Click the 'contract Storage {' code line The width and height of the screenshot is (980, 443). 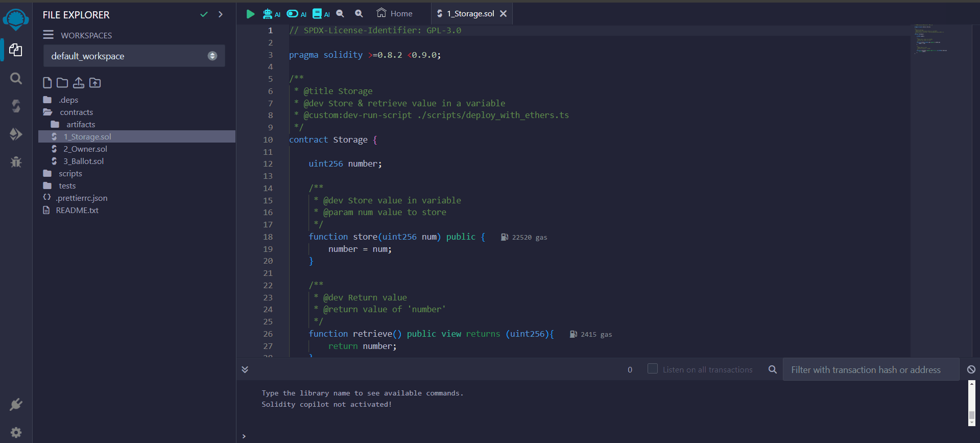click(x=333, y=139)
